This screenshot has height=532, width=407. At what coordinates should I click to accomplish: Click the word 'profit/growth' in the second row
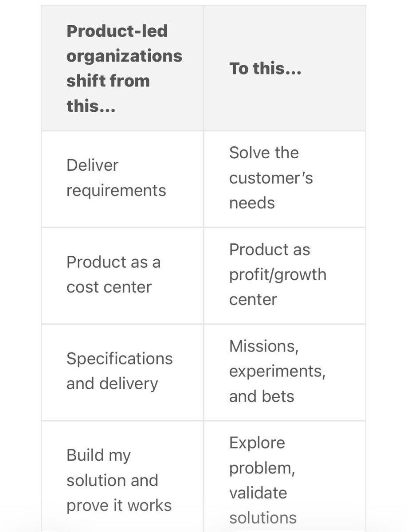[278, 275]
